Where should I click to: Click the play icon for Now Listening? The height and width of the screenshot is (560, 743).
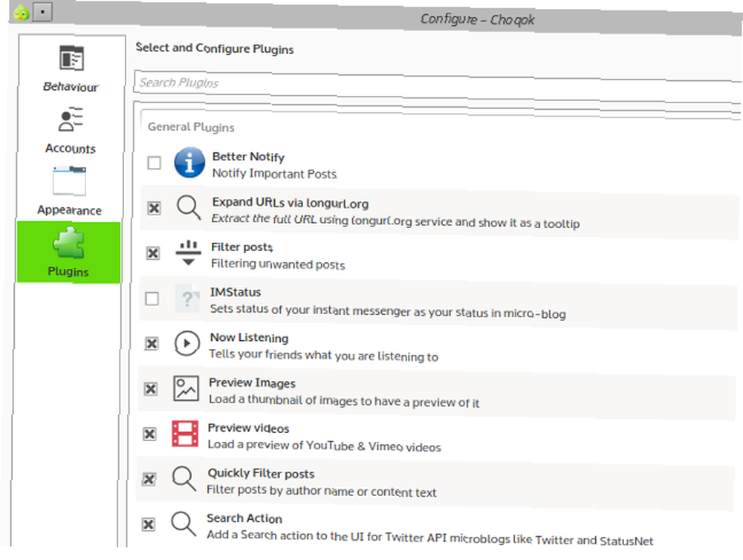[186, 343]
